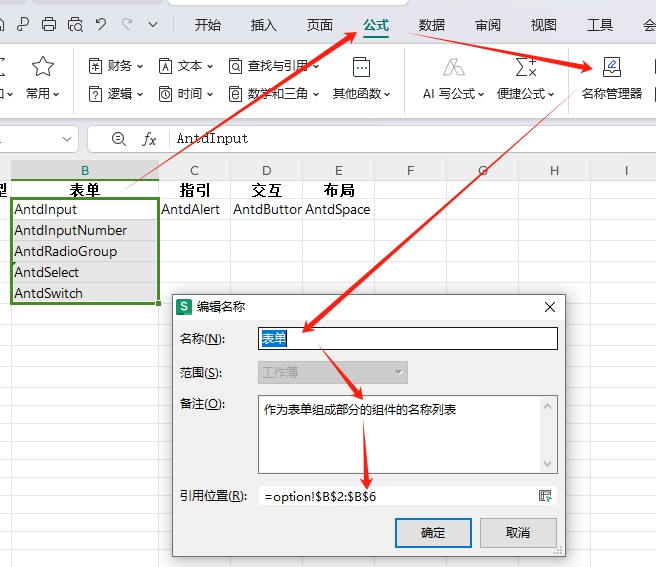This screenshot has width=656, height=567.
Task: Click the print preview icon in quick toolbar
Action: tap(75, 24)
